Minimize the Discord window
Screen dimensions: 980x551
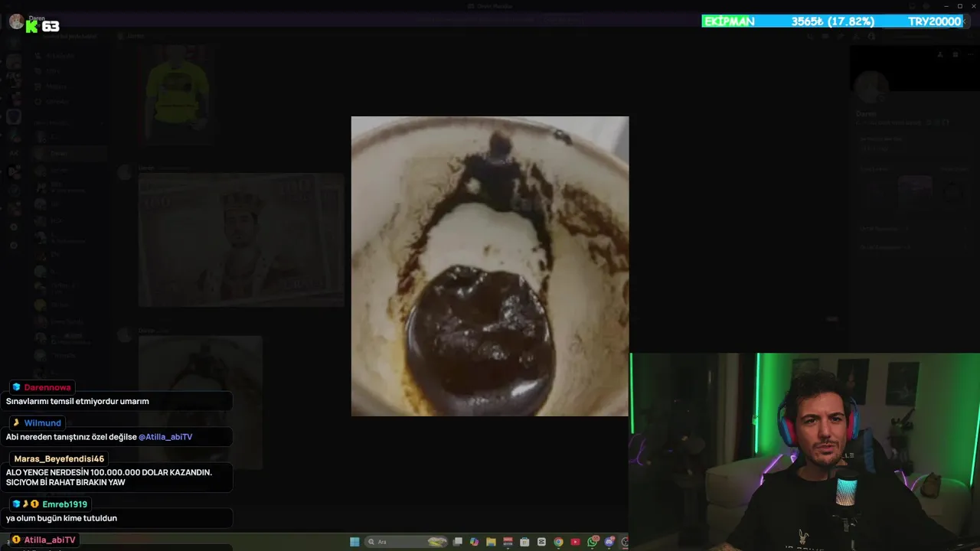click(x=946, y=6)
